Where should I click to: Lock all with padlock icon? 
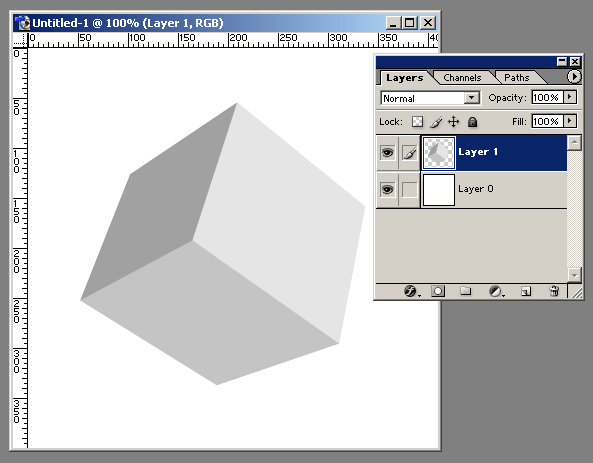472,122
